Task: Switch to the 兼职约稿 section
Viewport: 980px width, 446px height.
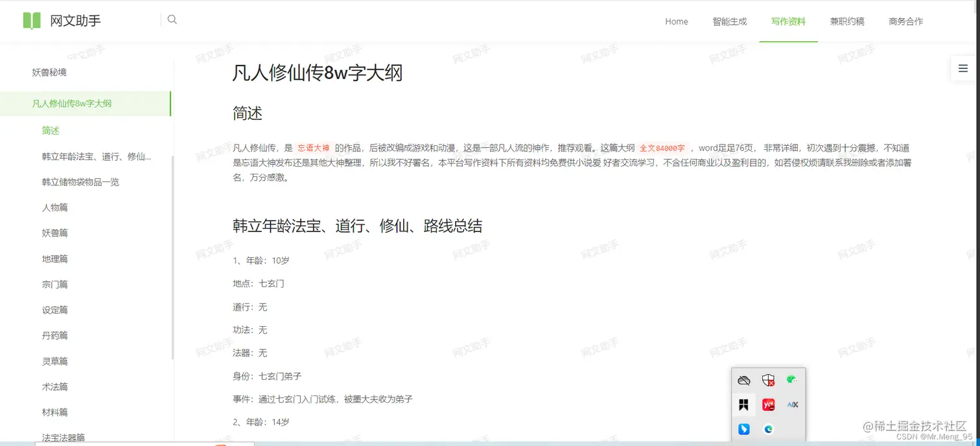Action: [x=846, y=21]
